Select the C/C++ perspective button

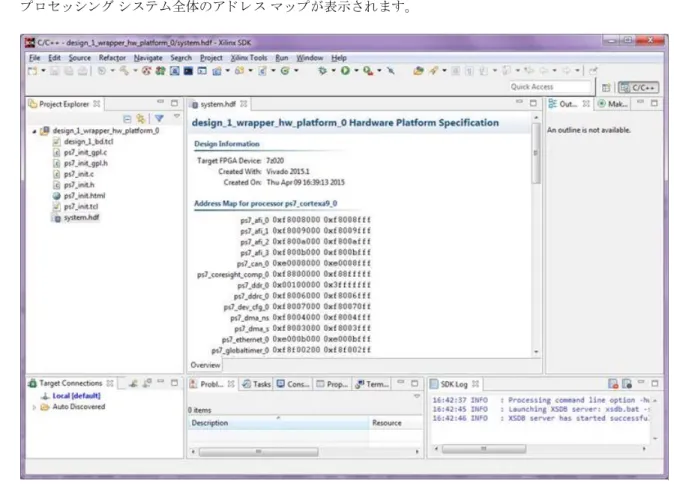click(x=638, y=88)
